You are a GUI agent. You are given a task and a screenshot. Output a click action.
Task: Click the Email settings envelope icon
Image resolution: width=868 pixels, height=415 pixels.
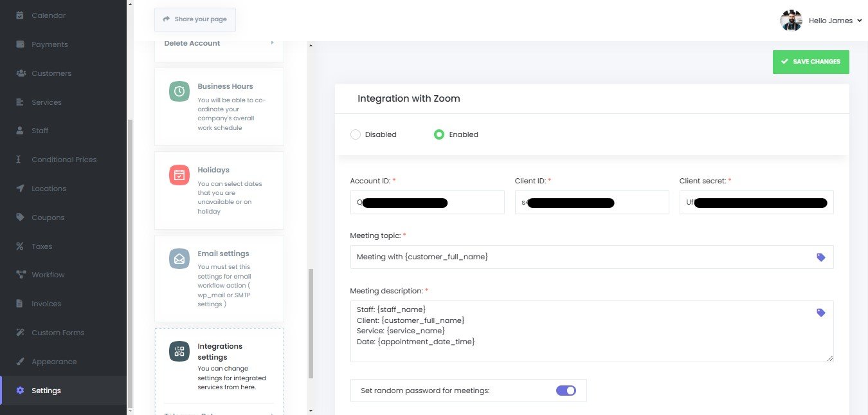(x=179, y=259)
